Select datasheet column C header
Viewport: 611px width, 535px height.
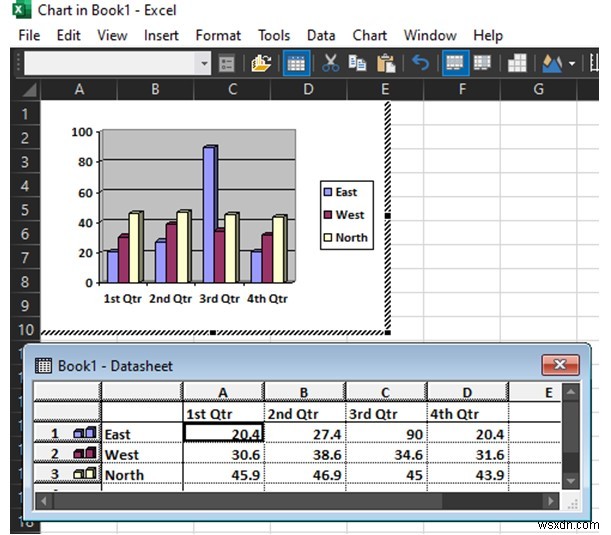point(385,392)
